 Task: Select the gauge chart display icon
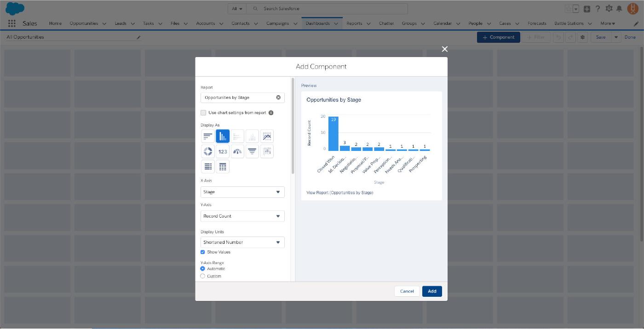click(x=237, y=151)
